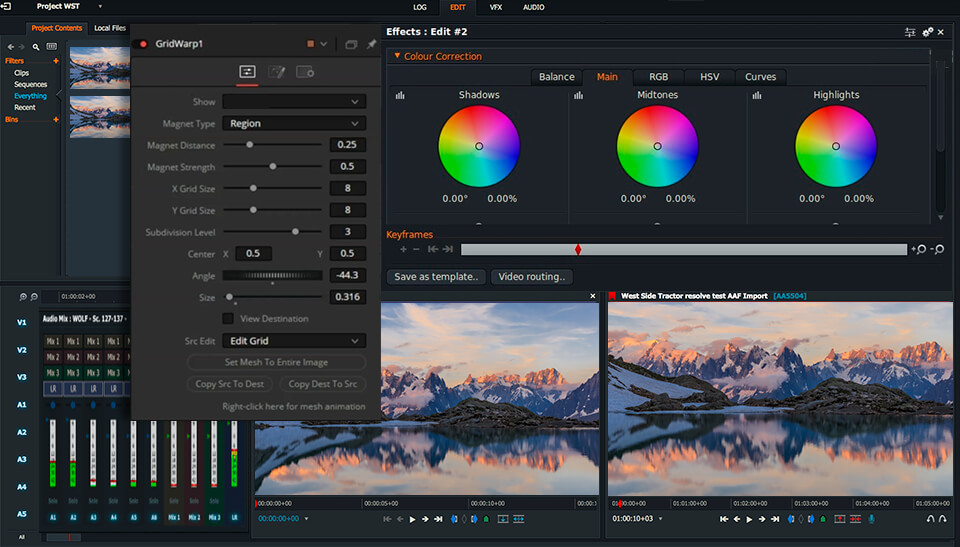Click the Undo arrow in sequence viewer
The height and width of the screenshot is (547, 960).
[931, 519]
